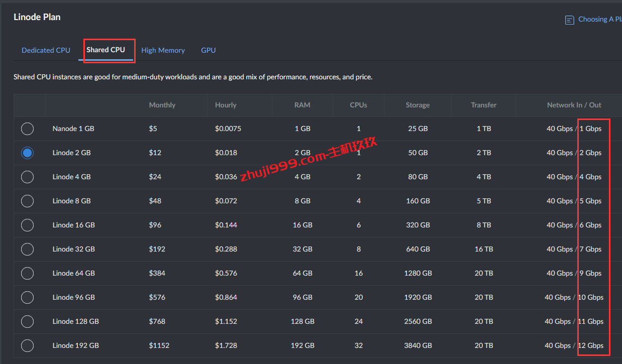Image resolution: width=622 pixels, height=364 pixels.
Task: Select the Linode 2 GB radio button
Action: (27, 153)
